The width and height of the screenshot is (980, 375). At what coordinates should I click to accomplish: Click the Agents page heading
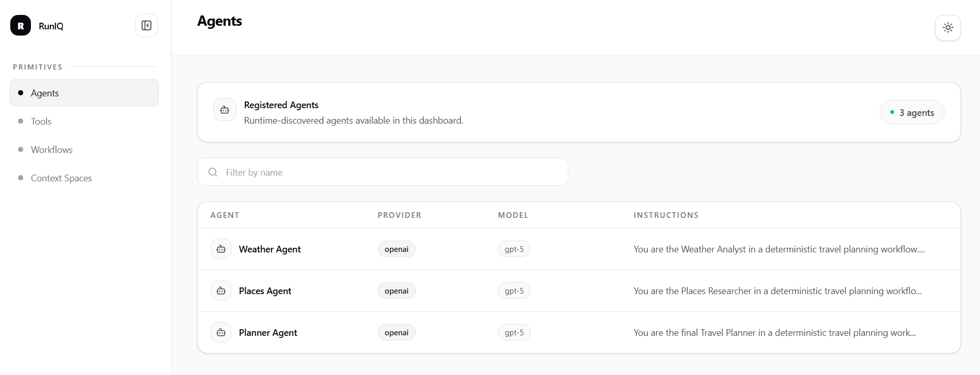tap(219, 21)
